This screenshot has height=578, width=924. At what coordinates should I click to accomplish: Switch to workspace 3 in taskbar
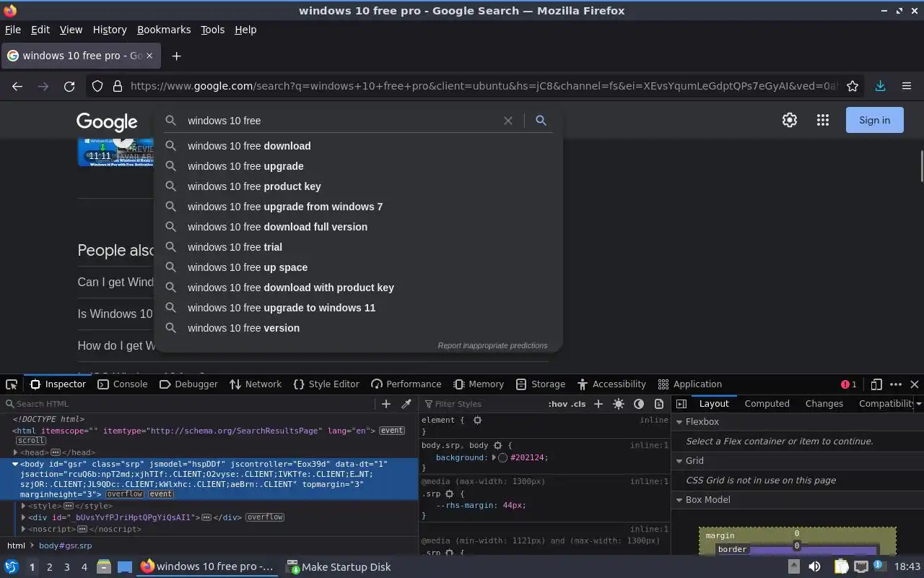67,567
